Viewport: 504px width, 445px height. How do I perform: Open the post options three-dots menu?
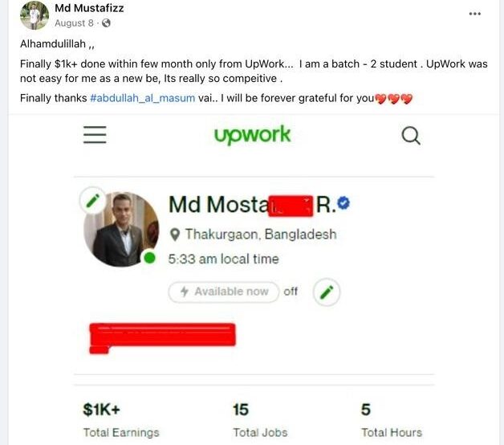(x=475, y=14)
